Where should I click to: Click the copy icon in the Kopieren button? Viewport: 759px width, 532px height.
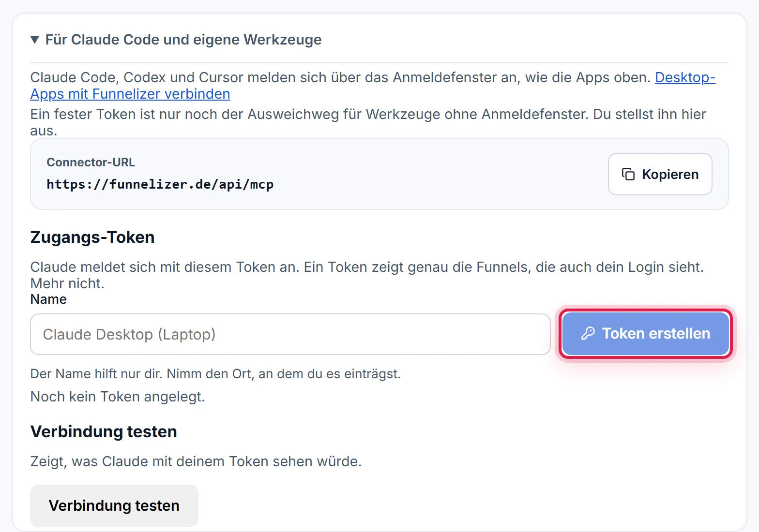tap(628, 174)
